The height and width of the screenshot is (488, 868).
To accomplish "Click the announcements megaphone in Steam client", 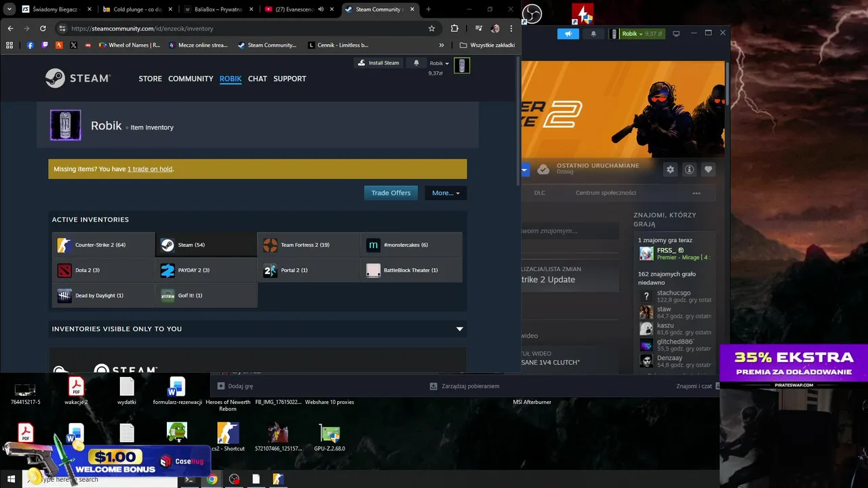I will pyautogui.click(x=568, y=34).
